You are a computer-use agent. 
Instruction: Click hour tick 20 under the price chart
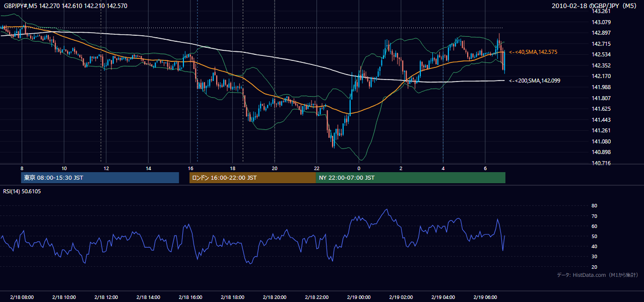pyautogui.click(x=275, y=168)
